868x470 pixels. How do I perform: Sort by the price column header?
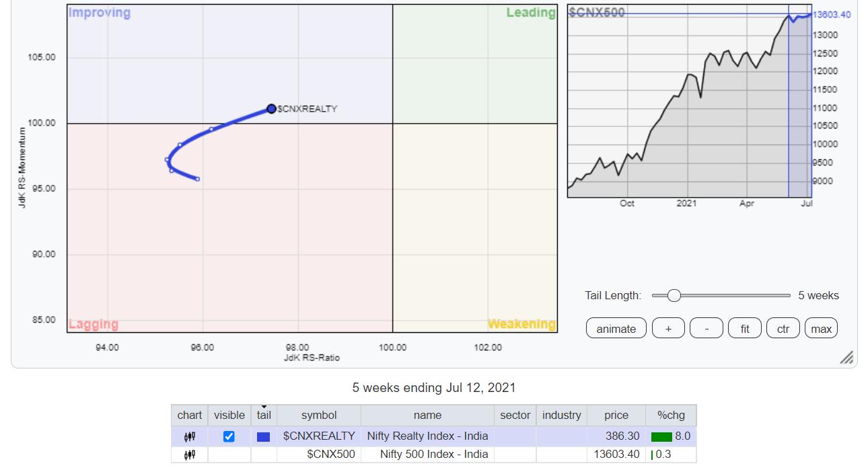pos(616,416)
